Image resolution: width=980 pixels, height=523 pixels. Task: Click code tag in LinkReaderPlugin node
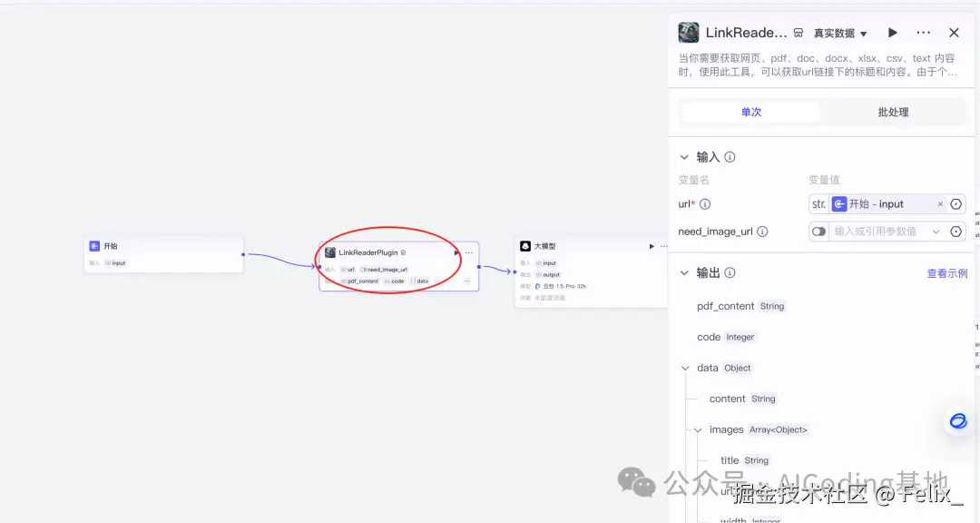click(395, 281)
